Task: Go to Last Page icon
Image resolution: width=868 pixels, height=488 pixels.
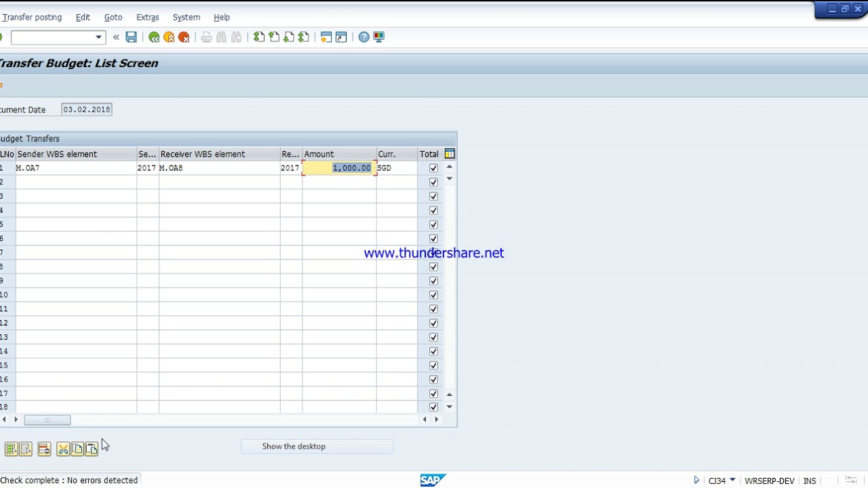Action: pyautogui.click(x=304, y=37)
